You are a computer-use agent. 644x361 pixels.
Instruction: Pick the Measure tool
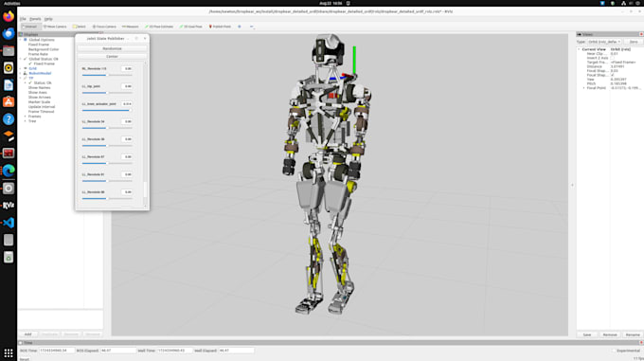[130, 27]
